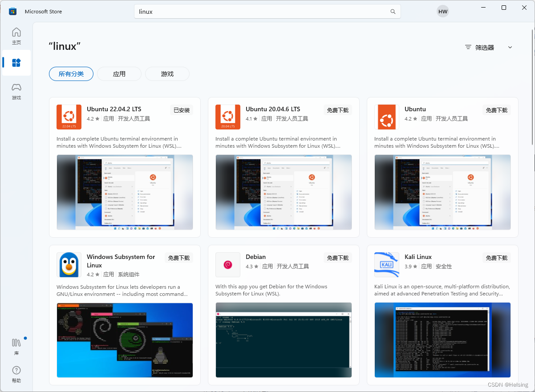This screenshot has width=535, height=392.
Task: Click the filter lines icon beside 筛选器
Action: (468, 47)
